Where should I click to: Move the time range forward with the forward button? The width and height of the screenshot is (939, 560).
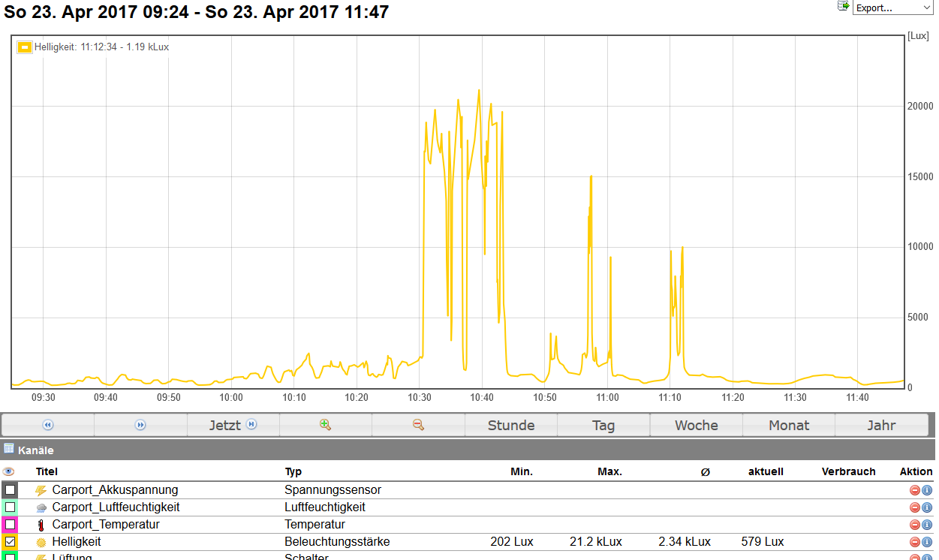(140, 425)
